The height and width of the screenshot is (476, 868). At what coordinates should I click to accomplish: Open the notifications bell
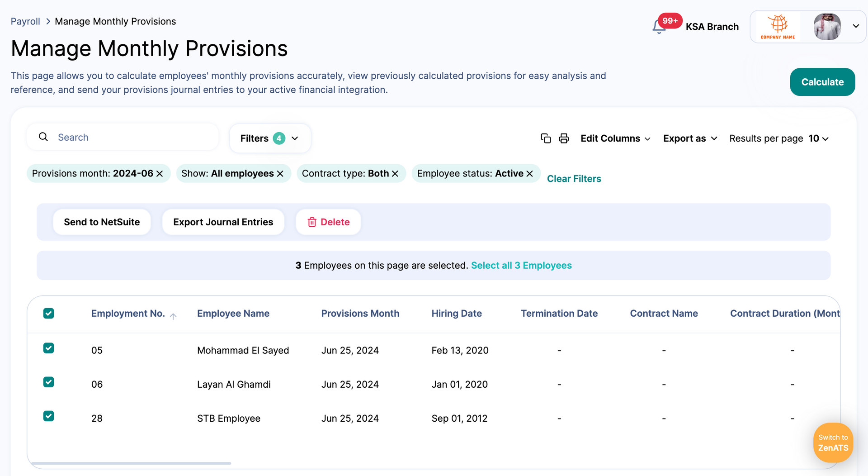[x=659, y=27]
